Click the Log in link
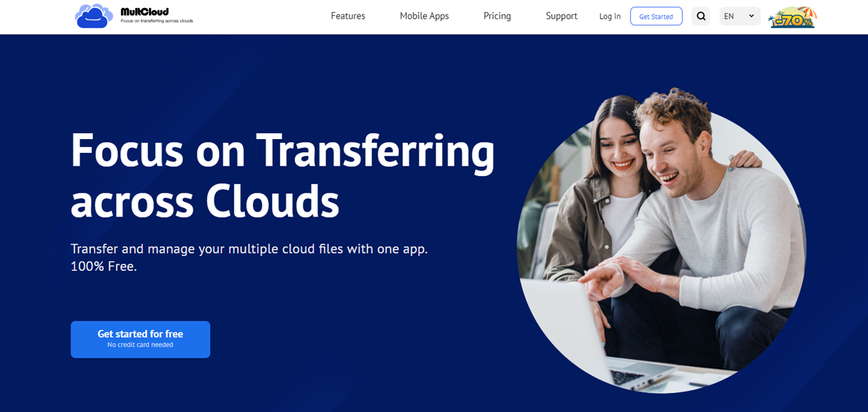Viewport: 868px width, 412px height. click(610, 16)
